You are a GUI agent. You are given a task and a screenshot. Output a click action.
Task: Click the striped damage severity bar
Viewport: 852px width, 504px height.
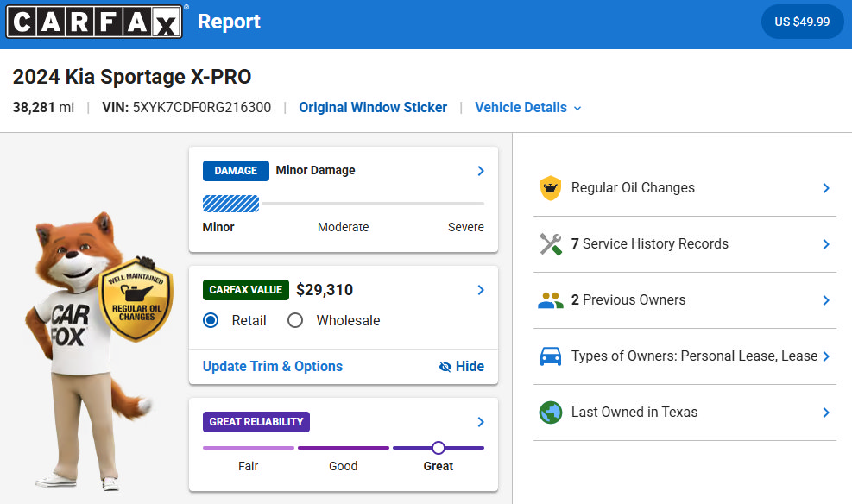tap(231, 204)
